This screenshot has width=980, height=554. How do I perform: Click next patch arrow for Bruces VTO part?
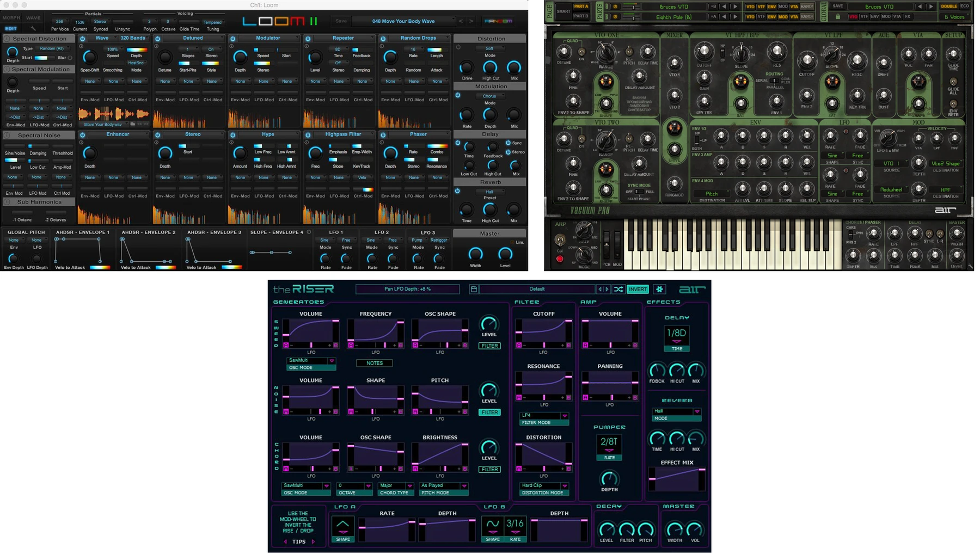[736, 7]
